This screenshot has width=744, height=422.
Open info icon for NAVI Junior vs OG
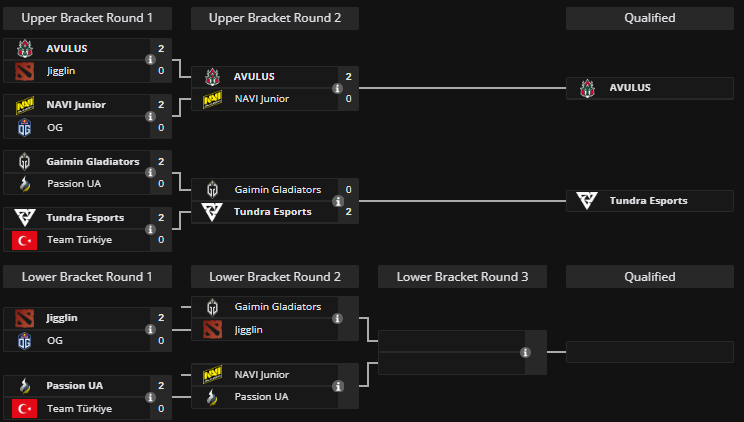[x=150, y=116]
